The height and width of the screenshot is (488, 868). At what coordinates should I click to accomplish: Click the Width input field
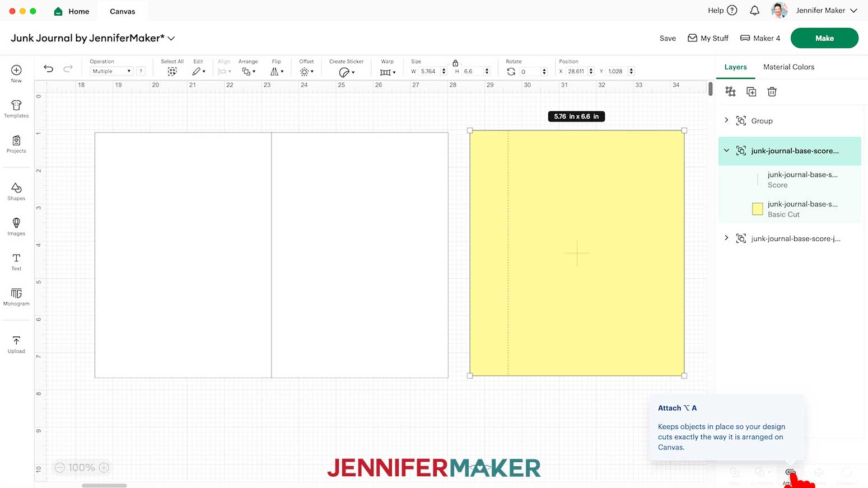click(428, 71)
